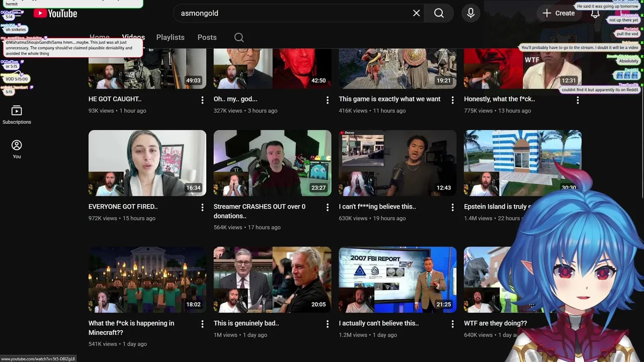Open the title Oh.. my.. god...
The height and width of the screenshot is (362, 644).
click(x=235, y=99)
